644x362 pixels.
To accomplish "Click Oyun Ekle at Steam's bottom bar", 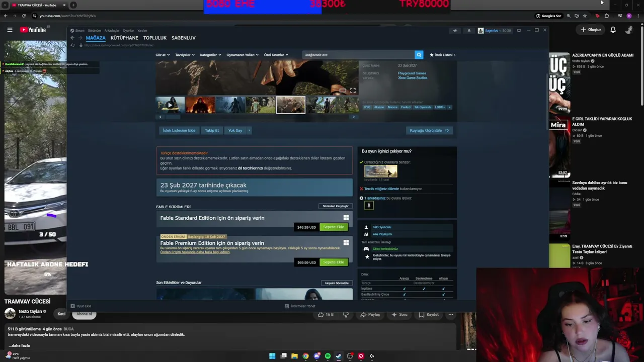I will 81,306.
